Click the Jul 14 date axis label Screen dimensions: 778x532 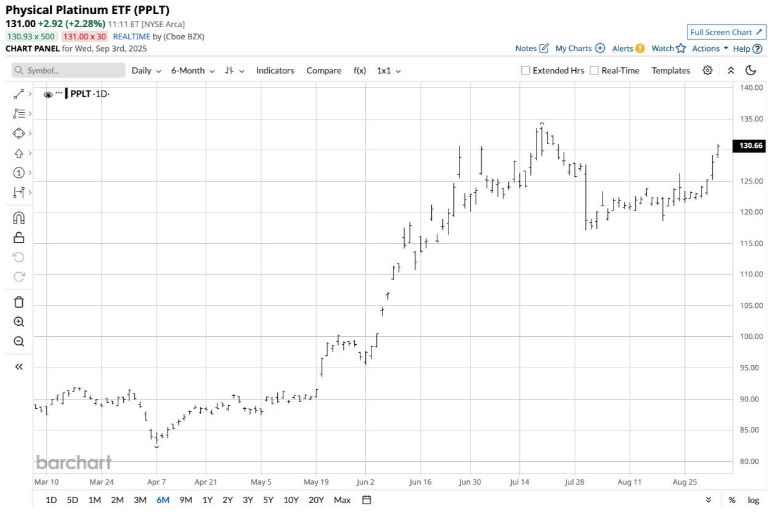coord(519,482)
